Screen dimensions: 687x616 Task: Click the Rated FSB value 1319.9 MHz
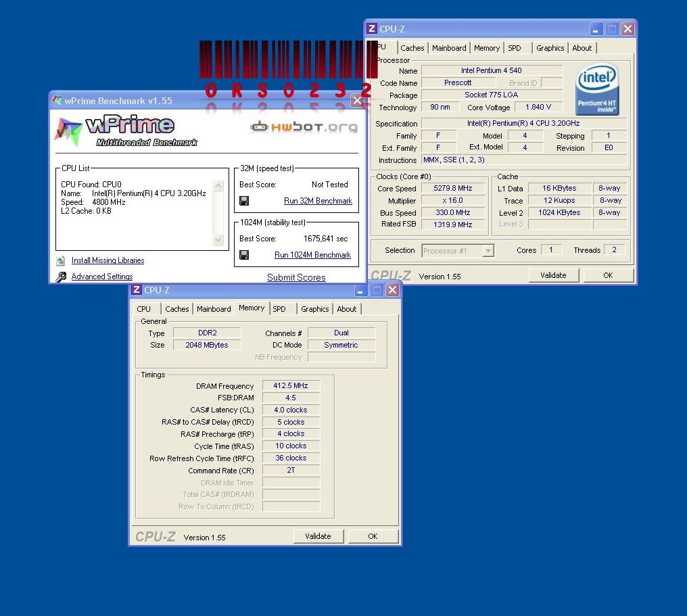click(x=452, y=224)
